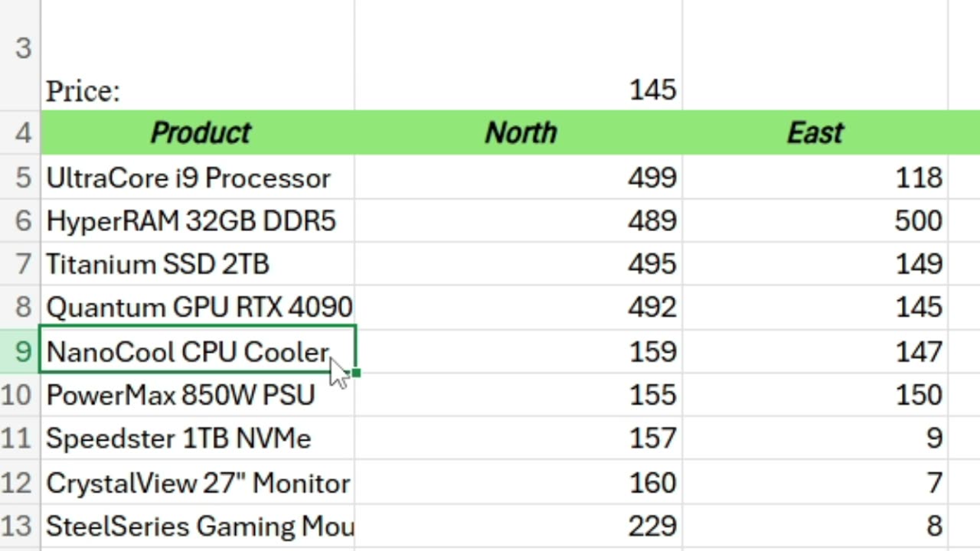This screenshot has width=980, height=551.
Task: Click North value 499 for UltraCore
Action: (652, 178)
